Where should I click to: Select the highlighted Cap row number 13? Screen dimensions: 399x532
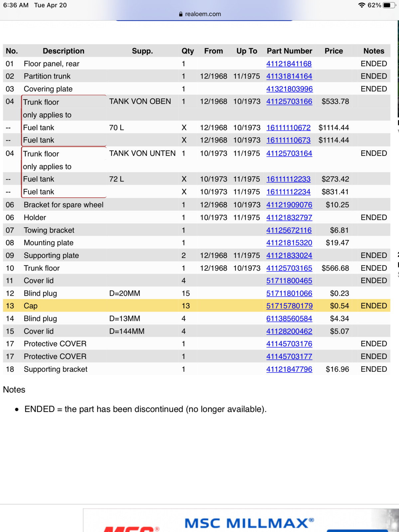pyautogui.click(x=197, y=306)
